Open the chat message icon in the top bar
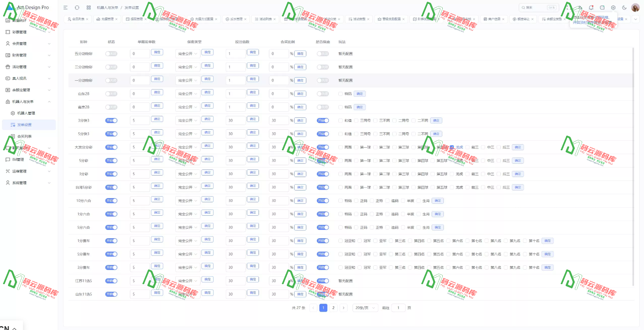The height and width of the screenshot is (330, 644). pos(602,8)
